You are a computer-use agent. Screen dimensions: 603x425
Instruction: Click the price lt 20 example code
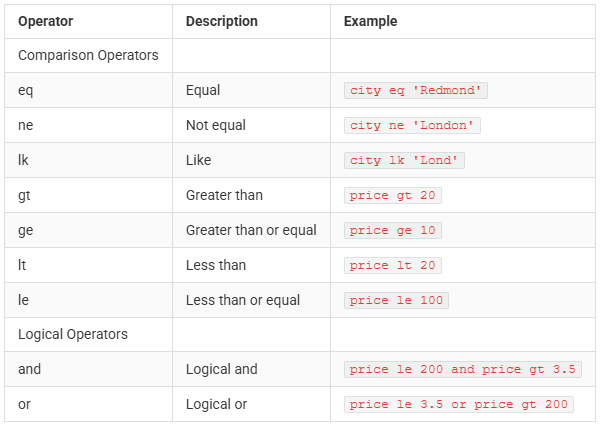(393, 265)
